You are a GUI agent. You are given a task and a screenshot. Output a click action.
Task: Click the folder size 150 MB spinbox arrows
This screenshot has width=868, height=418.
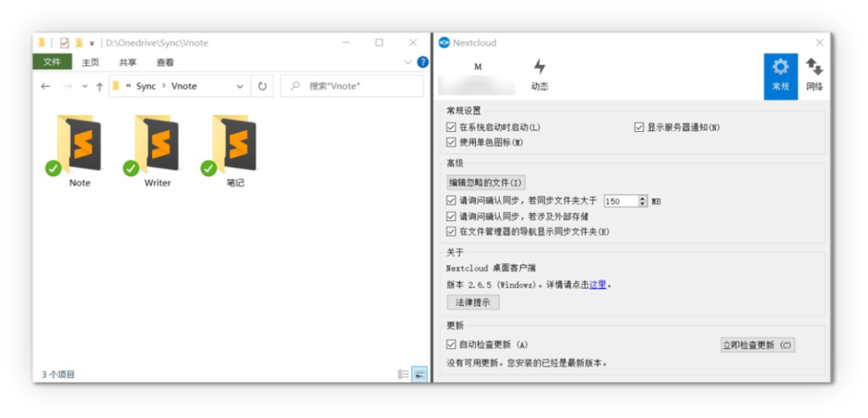coord(642,201)
